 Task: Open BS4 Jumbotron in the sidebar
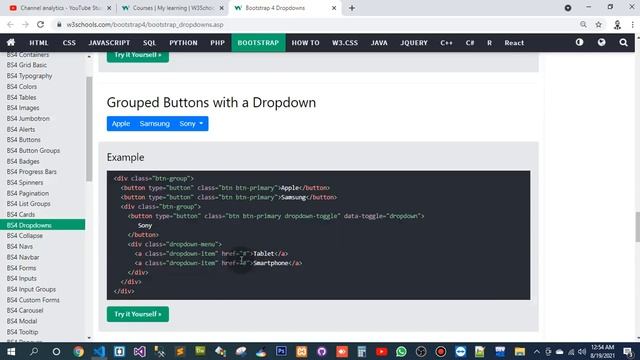28,118
